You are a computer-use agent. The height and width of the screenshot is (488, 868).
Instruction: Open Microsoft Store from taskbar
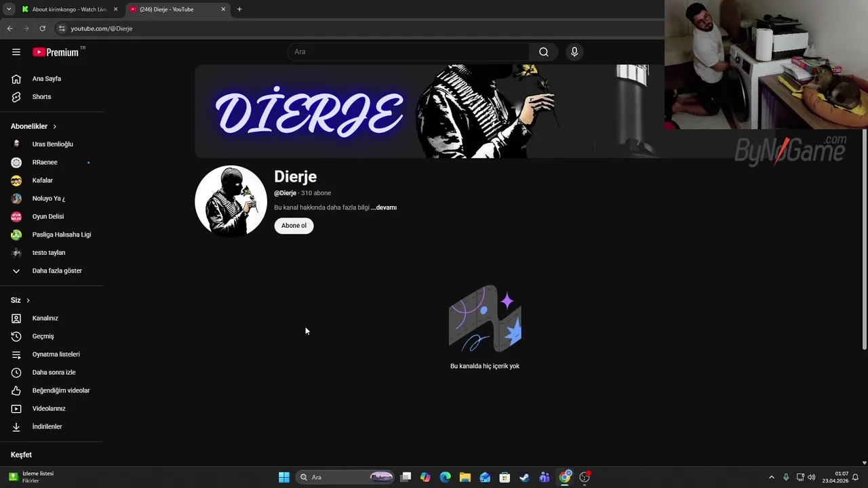tap(505, 477)
